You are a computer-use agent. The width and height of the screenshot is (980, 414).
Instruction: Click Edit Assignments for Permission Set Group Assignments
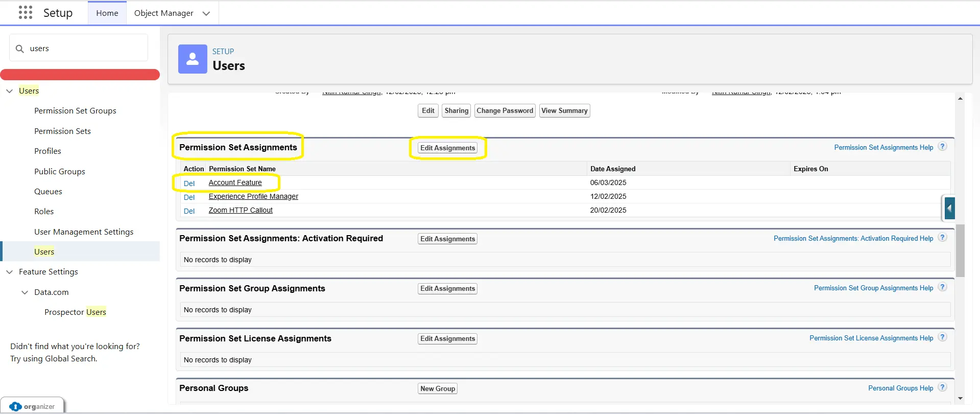click(x=448, y=289)
